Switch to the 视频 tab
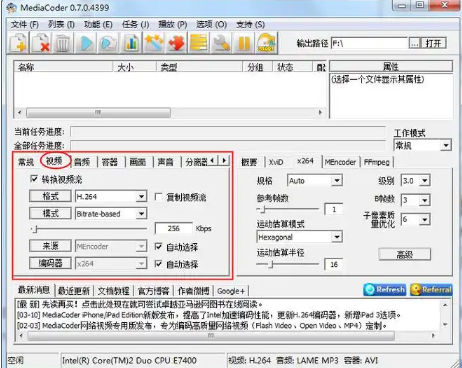 click(x=54, y=161)
